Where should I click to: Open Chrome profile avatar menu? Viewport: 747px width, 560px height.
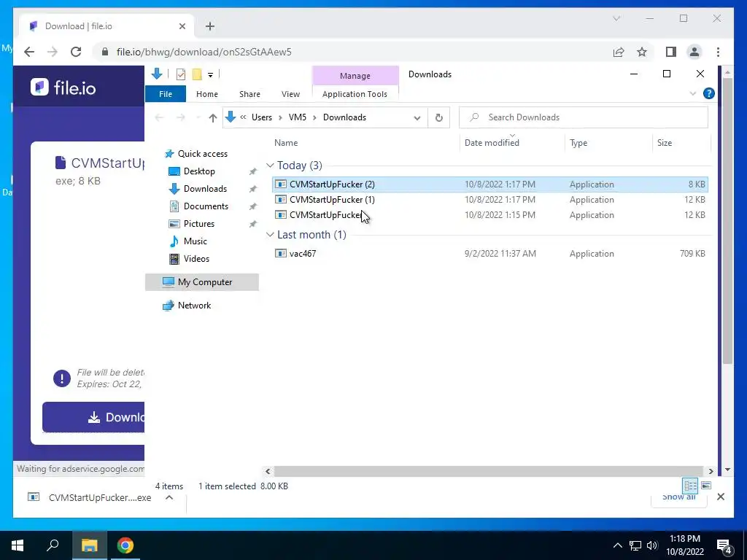click(694, 52)
